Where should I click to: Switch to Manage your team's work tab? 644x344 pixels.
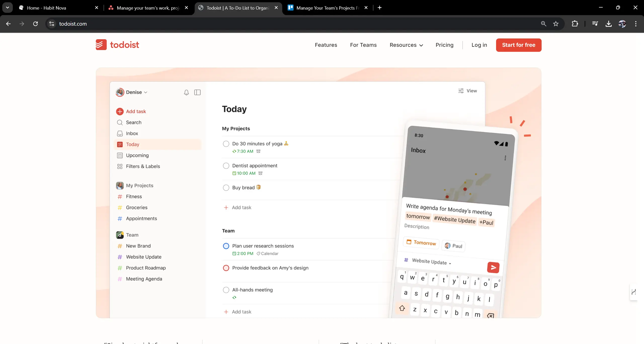148,8
